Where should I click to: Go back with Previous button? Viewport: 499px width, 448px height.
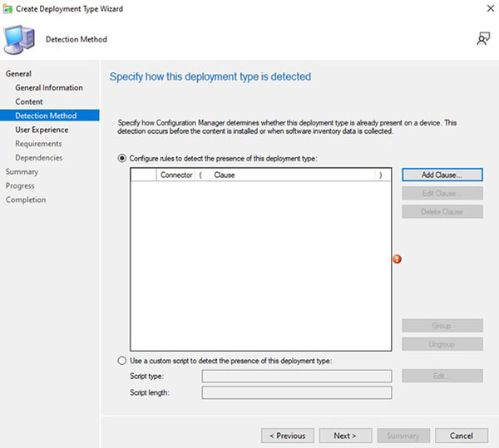(288, 436)
